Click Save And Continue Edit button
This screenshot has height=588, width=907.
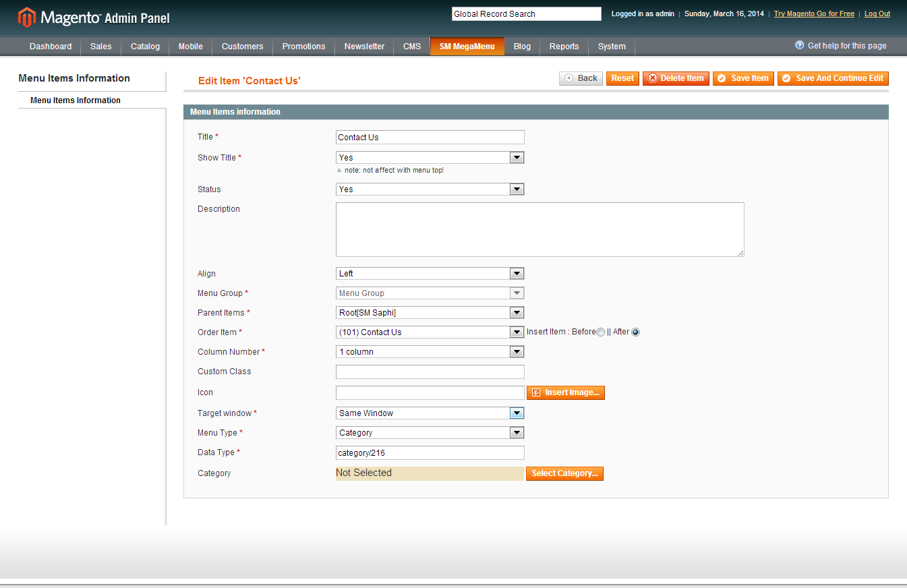click(833, 78)
